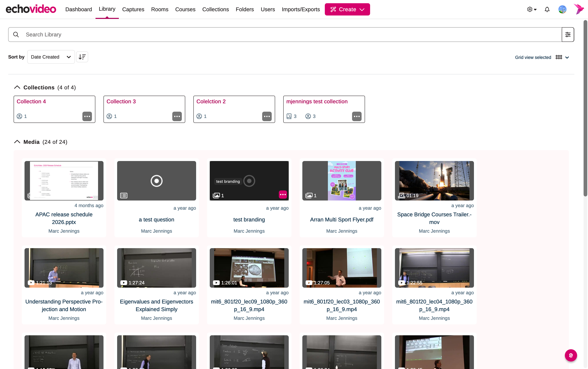Open Eigenvalues and Eigenvectors thumbnail

[x=156, y=268]
